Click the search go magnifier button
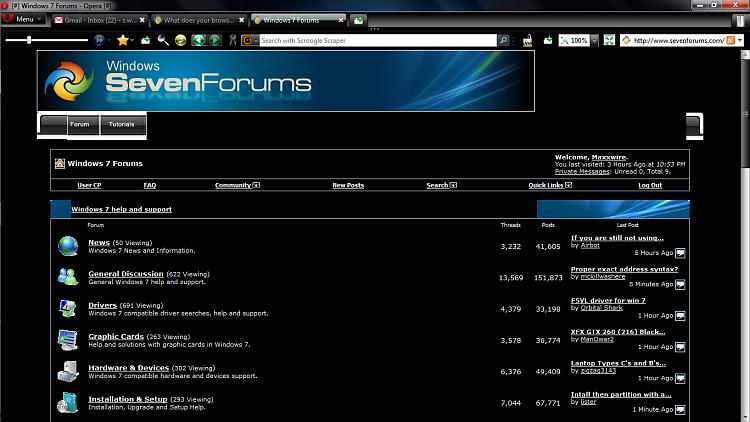Viewport: 750px width, 422px height. click(503, 41)
